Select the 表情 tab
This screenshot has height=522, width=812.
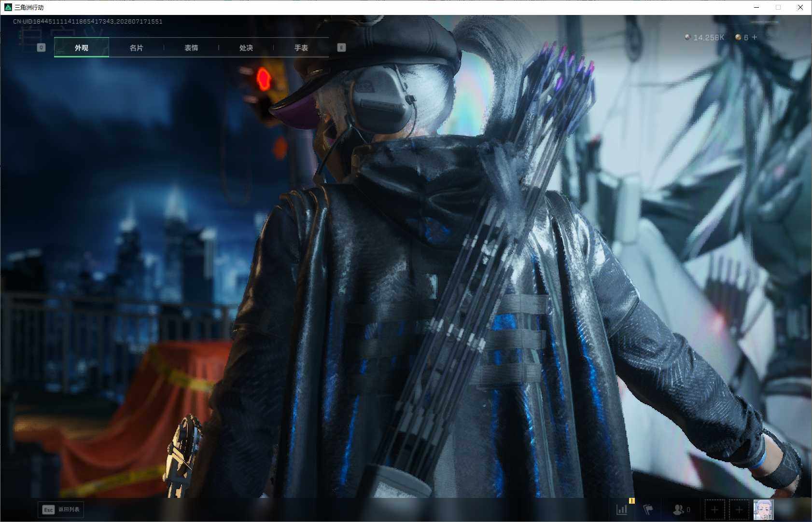[191, 47]
